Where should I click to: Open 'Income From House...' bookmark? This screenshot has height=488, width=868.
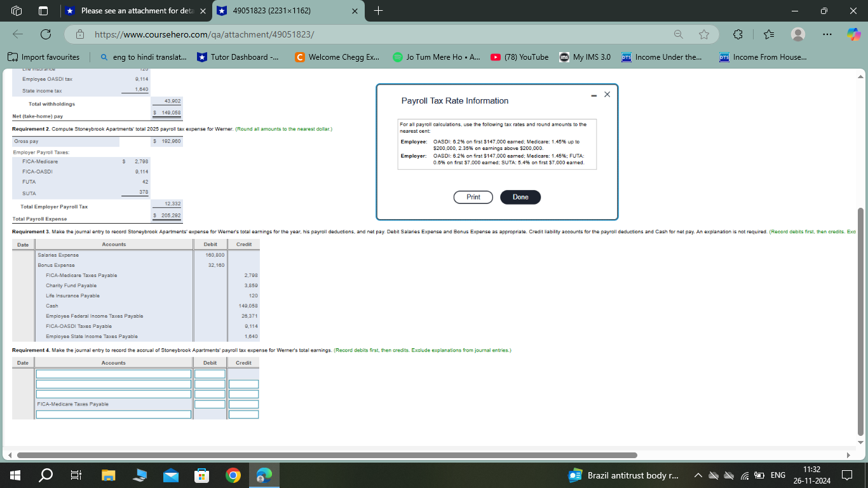point(763,57)
